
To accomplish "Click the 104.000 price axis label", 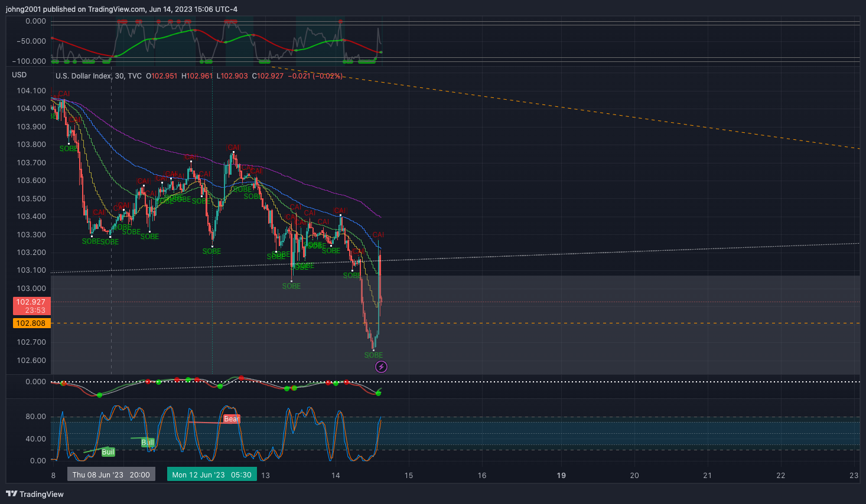I will [31, 109].
